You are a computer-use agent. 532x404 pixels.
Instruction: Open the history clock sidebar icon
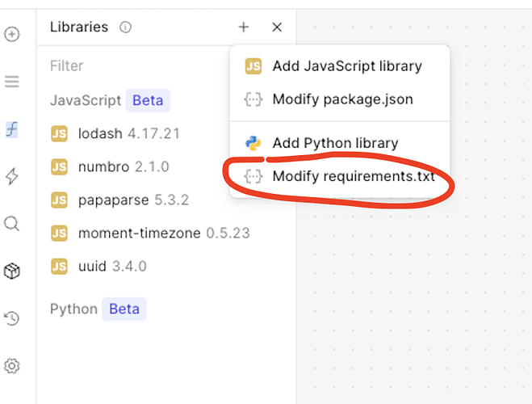tap(12, 318)
